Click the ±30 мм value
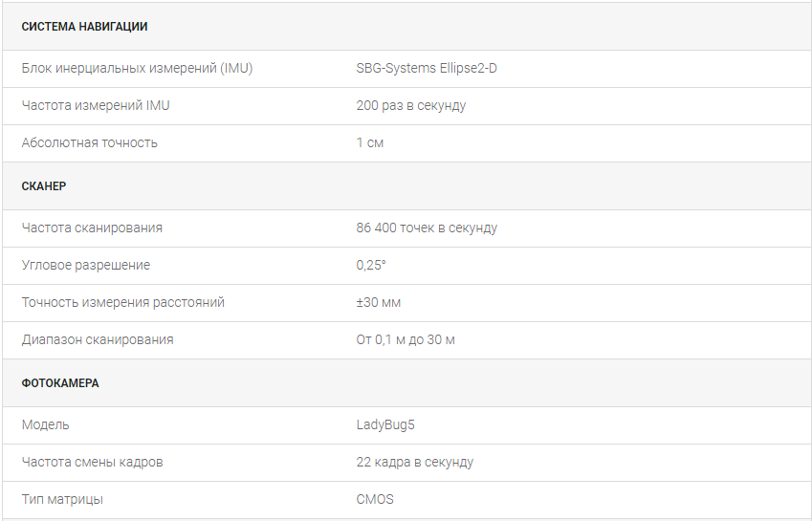812x521 pixels. point(379,302)
